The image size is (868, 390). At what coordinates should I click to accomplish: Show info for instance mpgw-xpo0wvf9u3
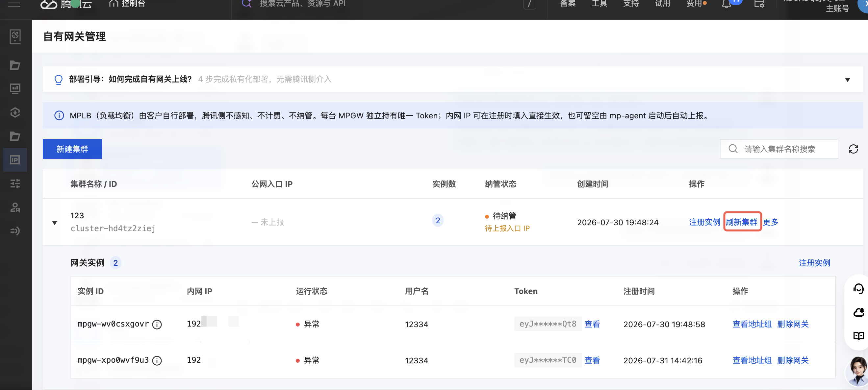point(157,360)
